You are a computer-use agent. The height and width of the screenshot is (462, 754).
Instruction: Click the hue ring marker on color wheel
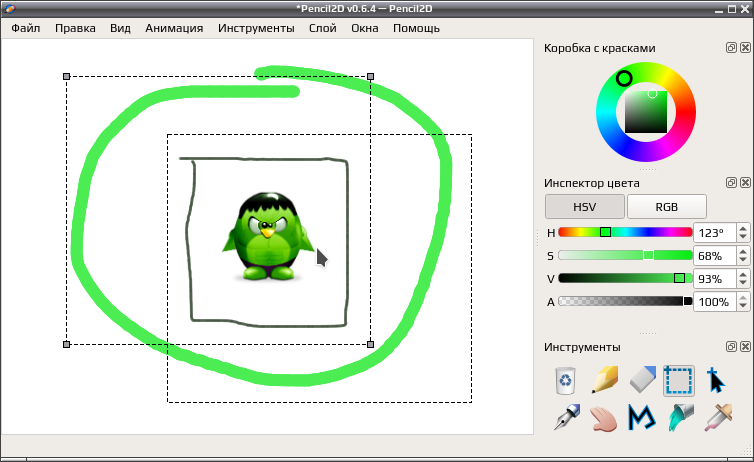tap(624, 78)
